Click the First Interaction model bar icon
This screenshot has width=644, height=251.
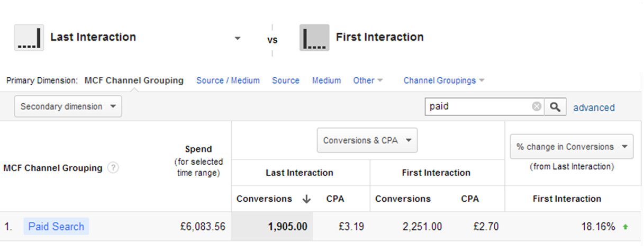[314, 38]
